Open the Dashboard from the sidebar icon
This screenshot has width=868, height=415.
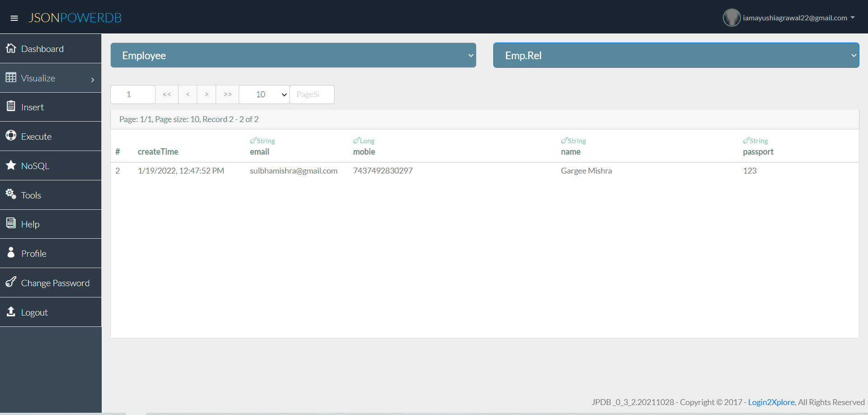click(x=11, y=48)
